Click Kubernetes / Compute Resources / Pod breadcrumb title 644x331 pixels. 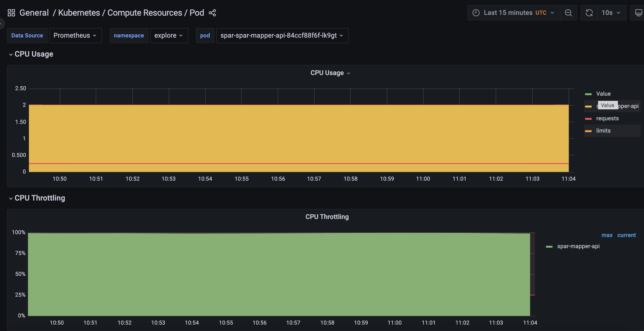[131, 13]
